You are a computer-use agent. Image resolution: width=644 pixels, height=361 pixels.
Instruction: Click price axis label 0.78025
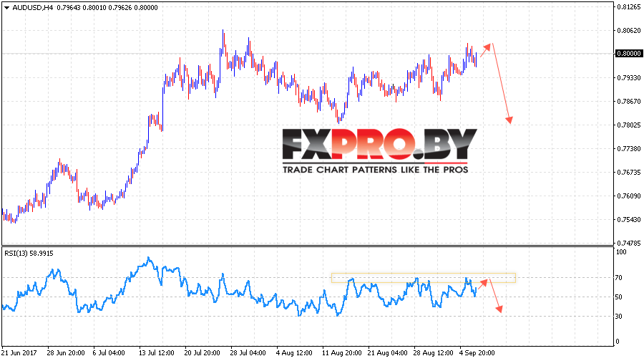pos(629,125)
